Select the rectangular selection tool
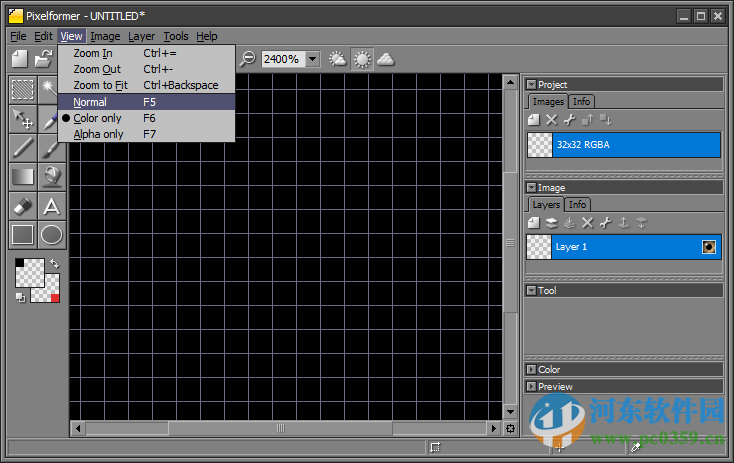Image resolution: width=734 pixels, height=463 pixels. tap(22, 89)
